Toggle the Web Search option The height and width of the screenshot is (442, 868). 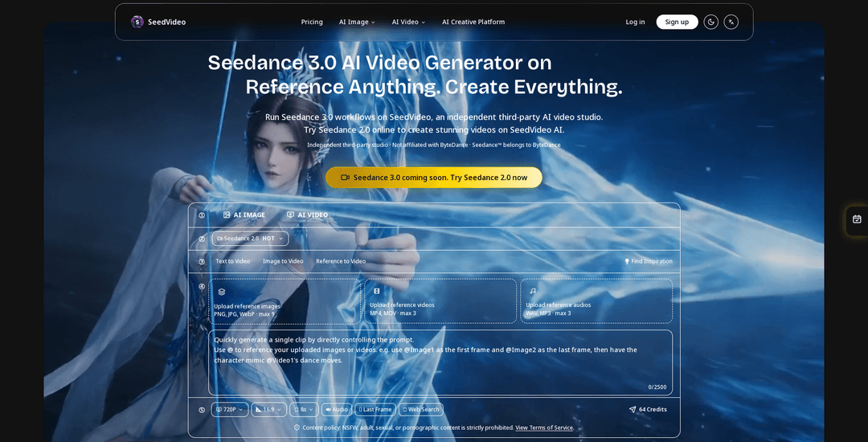tap(420, 409)
